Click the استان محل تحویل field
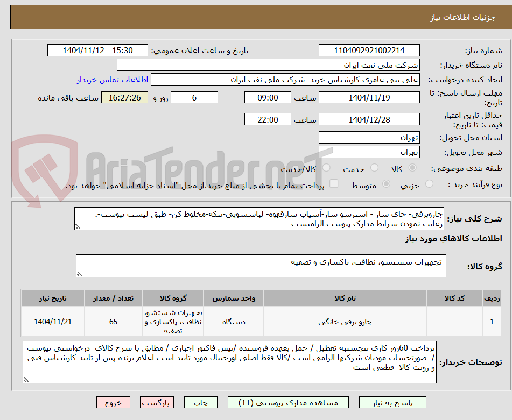 pyautogui.click(x=369, y=138)
